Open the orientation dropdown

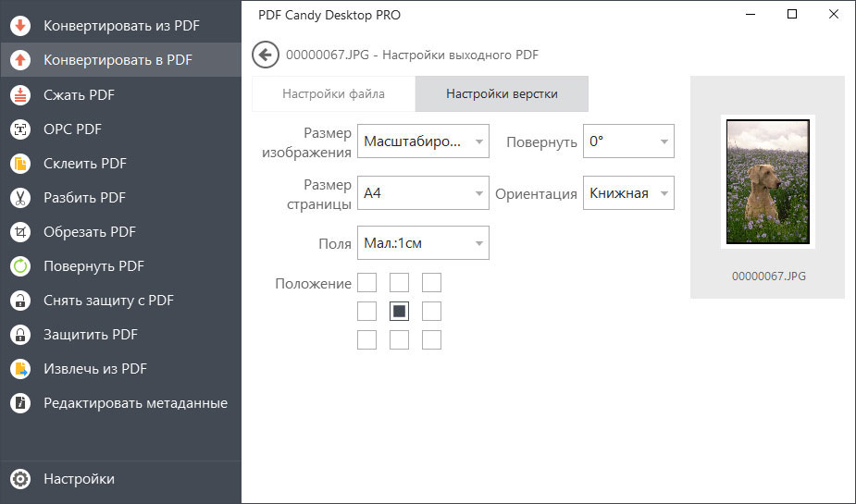(628, 193)
